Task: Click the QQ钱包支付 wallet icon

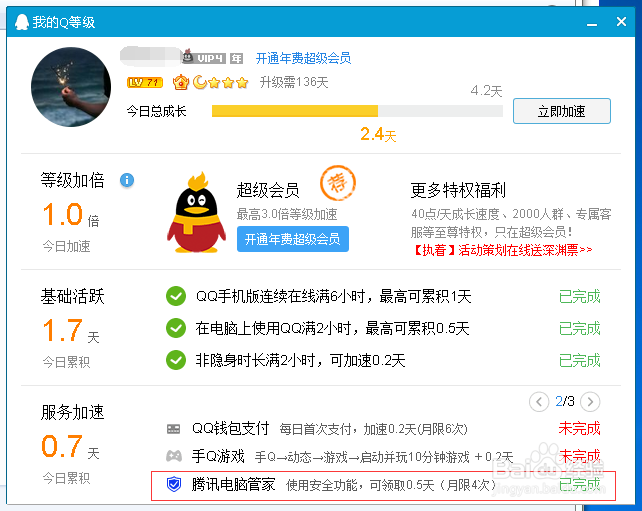Action: click(174, 429)
